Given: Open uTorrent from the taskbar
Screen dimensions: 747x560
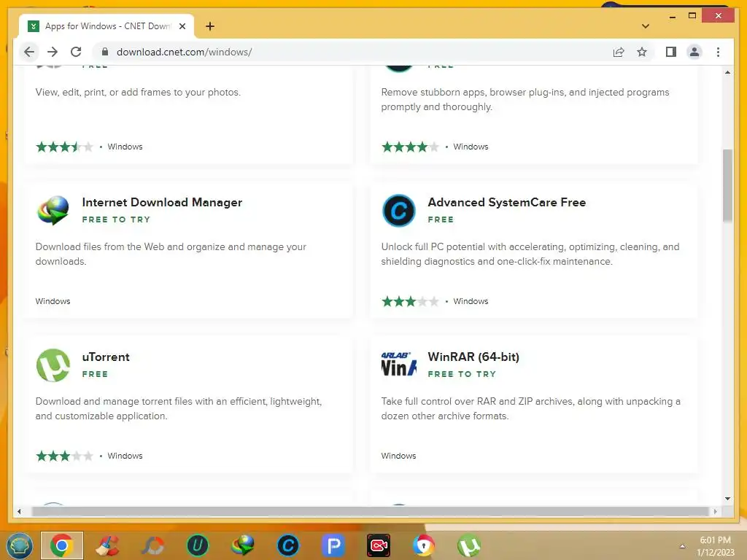Looking at the screenshot, I should (x=469, y=545).
